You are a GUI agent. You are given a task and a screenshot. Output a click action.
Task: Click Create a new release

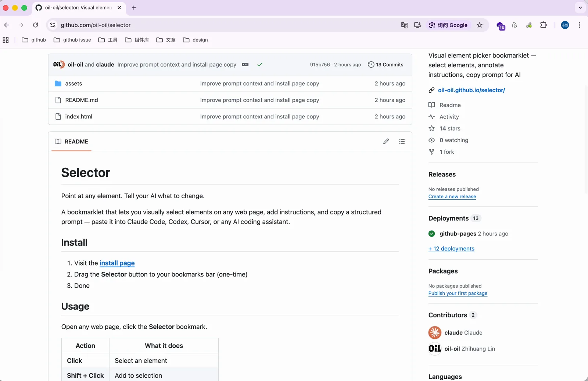click(452, 196)
